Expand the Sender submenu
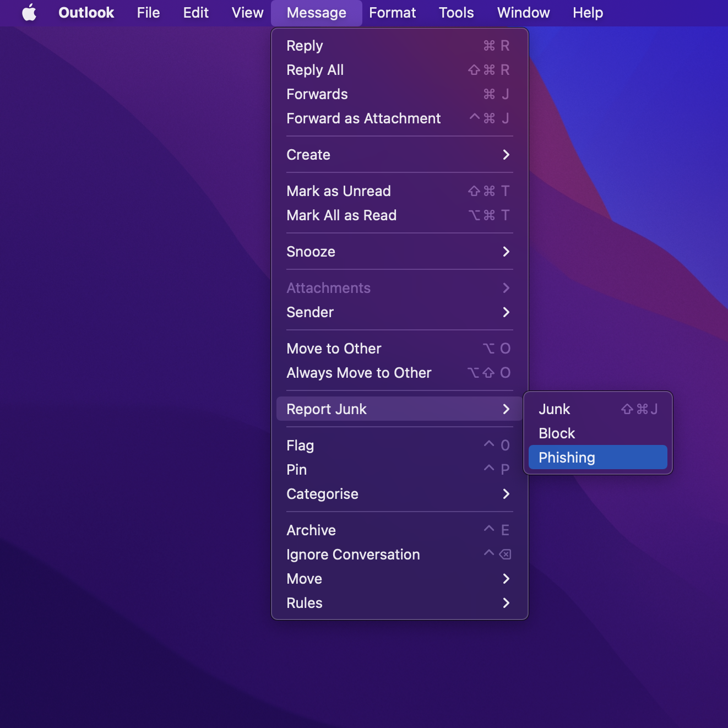 click(x=400, y=312)
